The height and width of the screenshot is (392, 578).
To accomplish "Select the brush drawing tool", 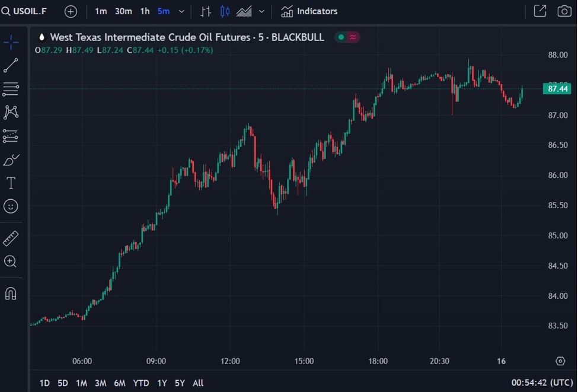I will (x=11, y=160).
